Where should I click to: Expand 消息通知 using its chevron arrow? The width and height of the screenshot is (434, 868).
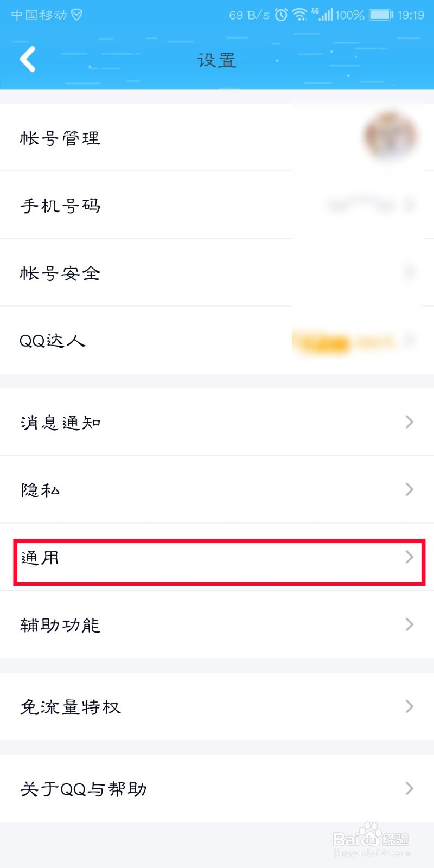pos(410,422)
